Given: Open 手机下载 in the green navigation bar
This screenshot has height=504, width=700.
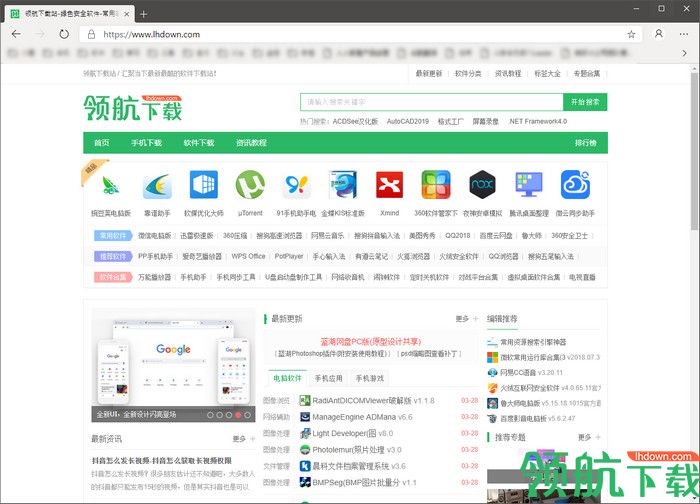Looking at the screenshot, I should 146,143.
